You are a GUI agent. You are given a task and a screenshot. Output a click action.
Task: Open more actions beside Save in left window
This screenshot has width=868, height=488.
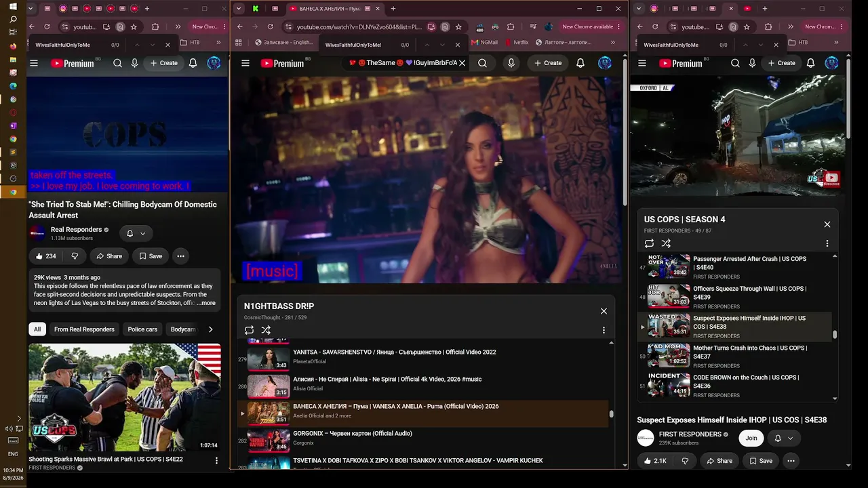point(180,256)
